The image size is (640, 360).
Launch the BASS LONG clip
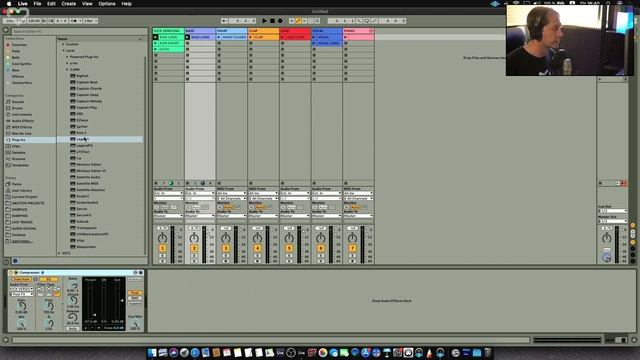pyautogui.click(x=187, y=37)
